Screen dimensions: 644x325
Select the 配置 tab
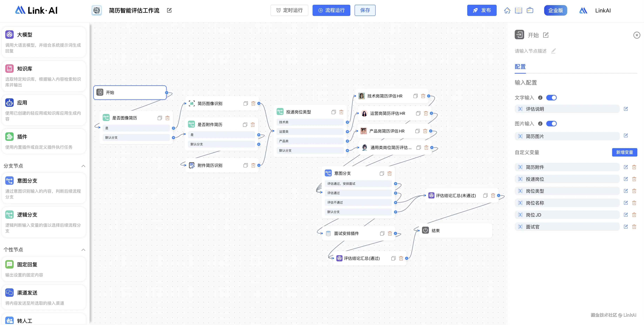(520, 67)
